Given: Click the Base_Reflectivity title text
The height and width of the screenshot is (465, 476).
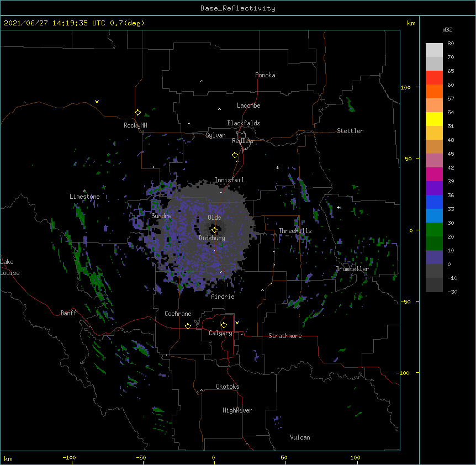Looking at the screenshot, I should [x=238, y=8].
